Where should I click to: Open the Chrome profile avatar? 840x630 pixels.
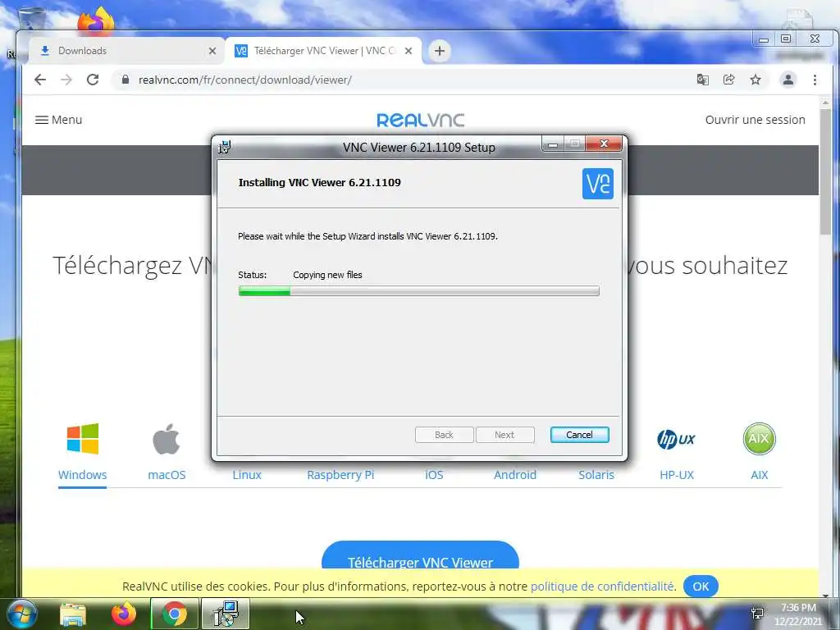(788, 80)
